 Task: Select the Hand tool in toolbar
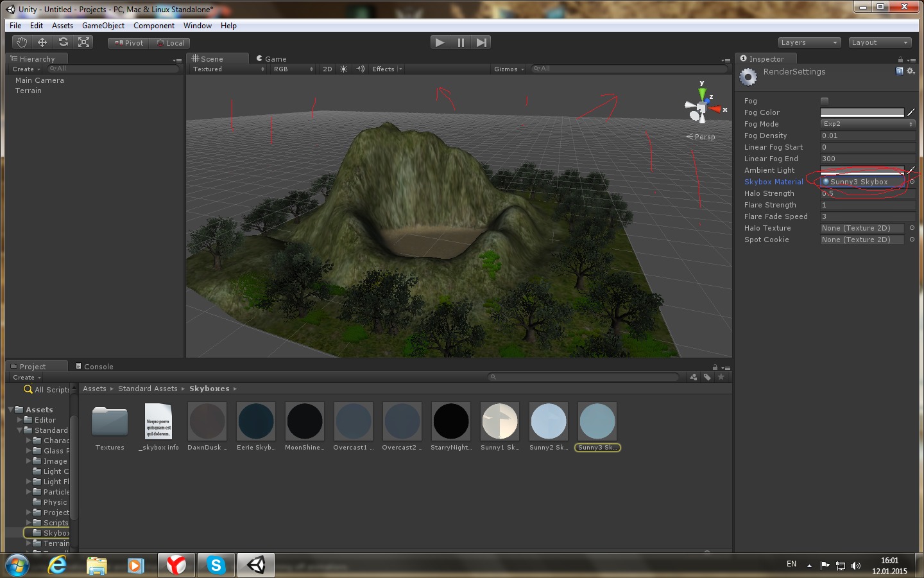click(22, 42)
